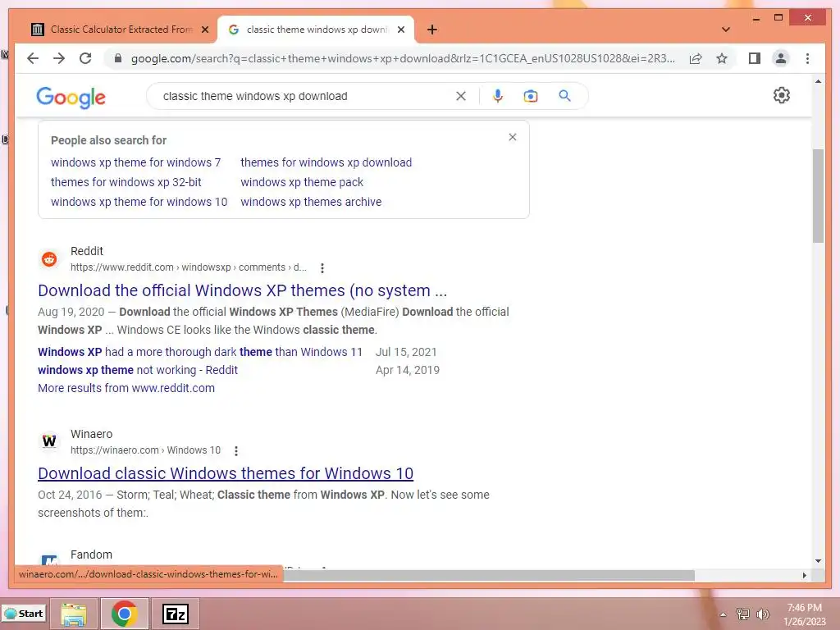Screen dimensions: 840x630
Task: Bookmark this page with the star
Action: click(x=722, y=58)
